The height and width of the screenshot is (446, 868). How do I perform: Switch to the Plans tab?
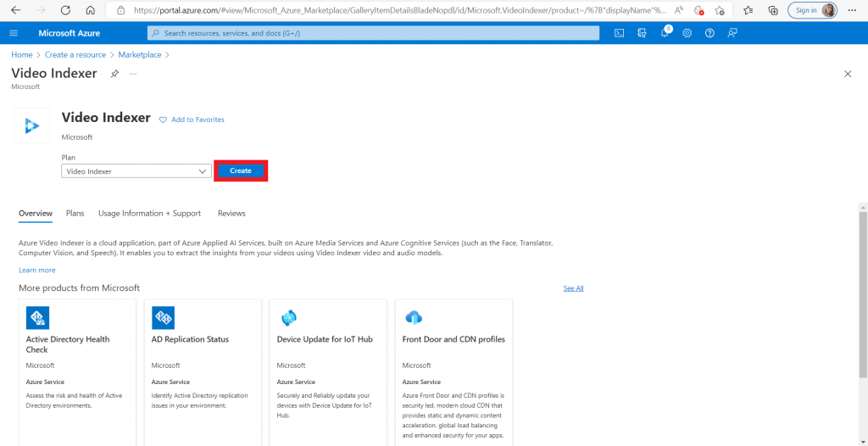75,214
